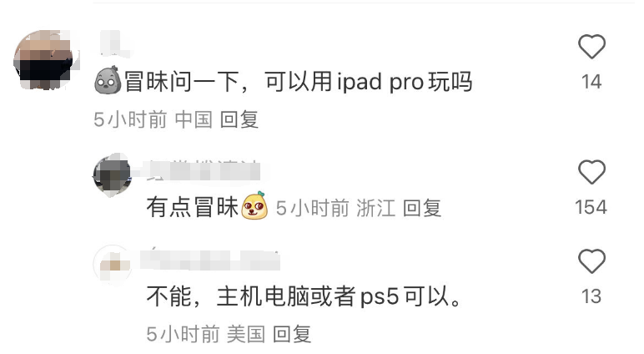Open the blurred username above 不能，主机电脑
This screenshot has width=644, height=354.
point(210,259)
